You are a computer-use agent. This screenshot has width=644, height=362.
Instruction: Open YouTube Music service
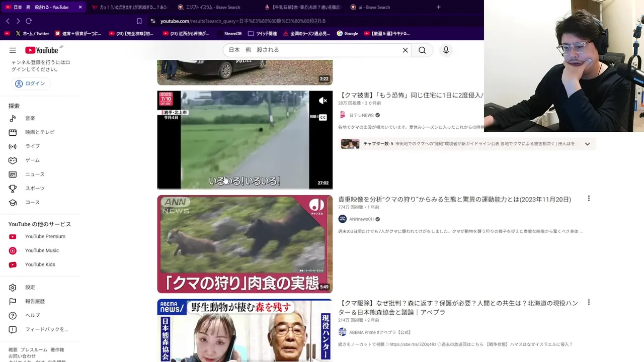(40, 251)
